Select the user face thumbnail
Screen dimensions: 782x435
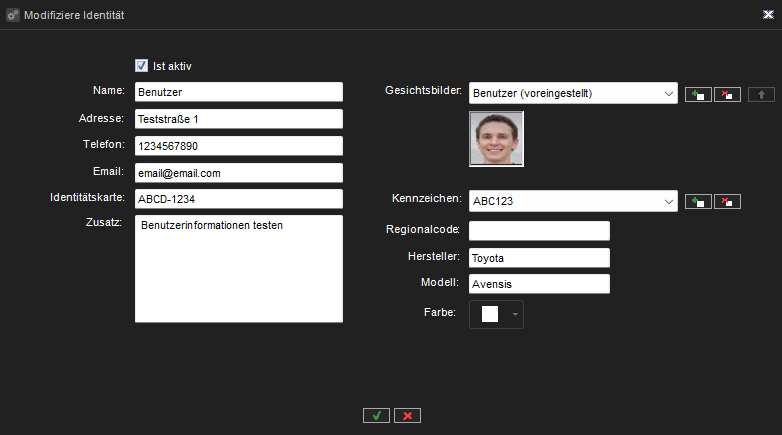496,138
